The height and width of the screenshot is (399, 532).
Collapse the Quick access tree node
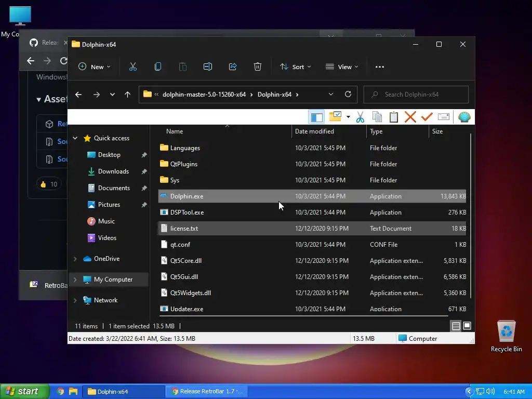coord(75,138)
